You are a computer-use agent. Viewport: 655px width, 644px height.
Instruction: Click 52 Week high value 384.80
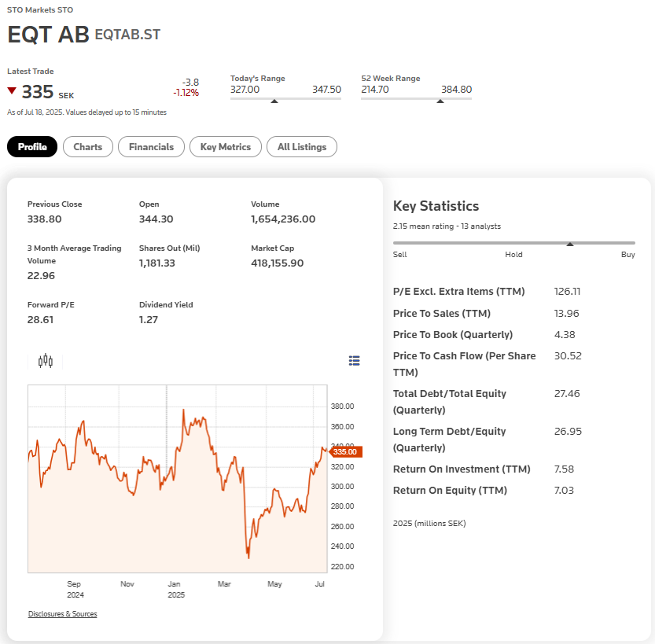tap(456, 90)
